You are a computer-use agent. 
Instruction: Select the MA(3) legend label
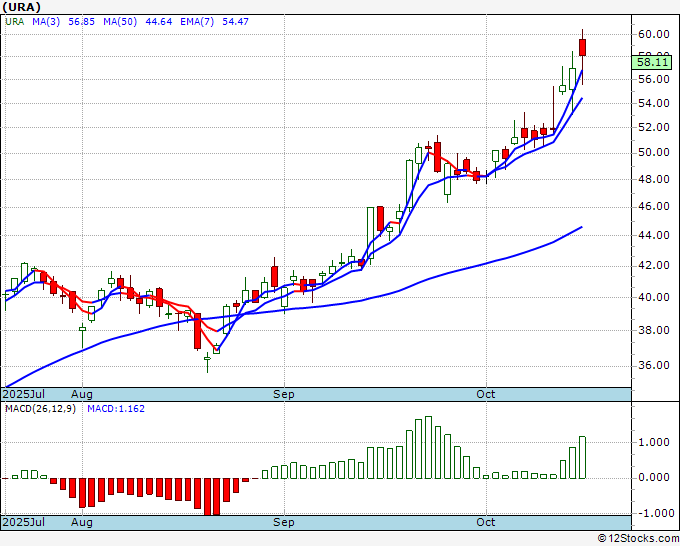[x=46, y=22]
